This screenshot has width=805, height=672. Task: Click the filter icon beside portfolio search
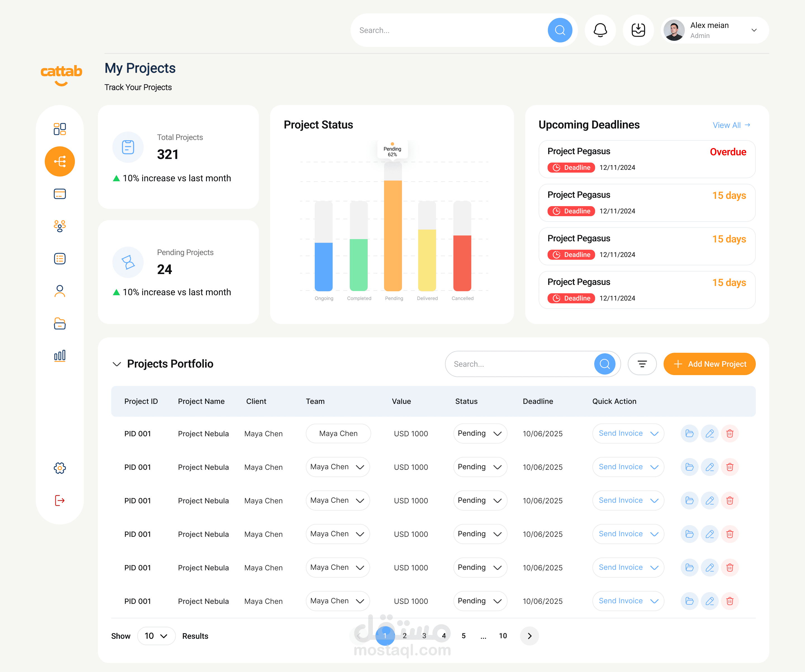[642, 364]
